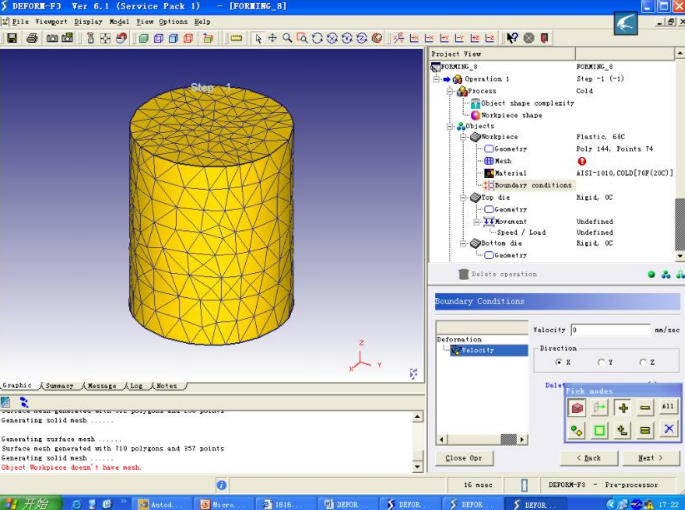
Task: Collapse the Top die tree node
Action: (463, 198)
